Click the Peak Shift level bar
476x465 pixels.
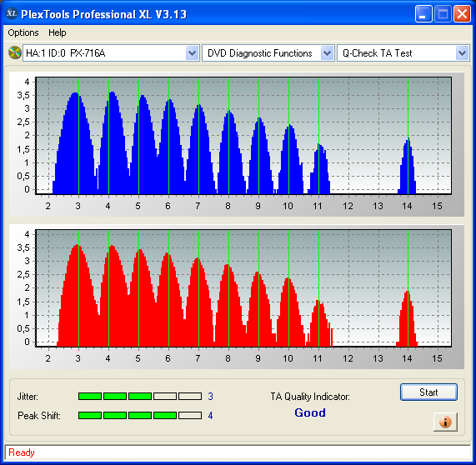coord(140,415)
